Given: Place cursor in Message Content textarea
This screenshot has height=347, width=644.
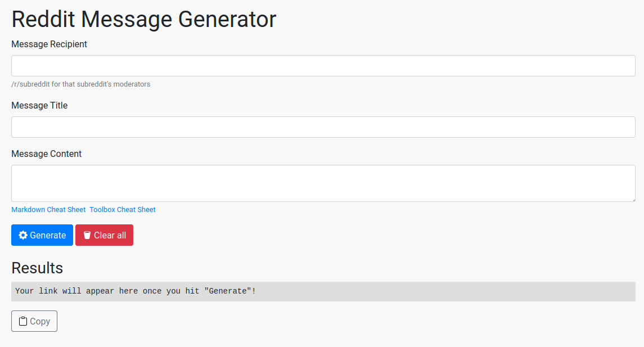Looking at the screenshot, I should click(x=323, y=183).
